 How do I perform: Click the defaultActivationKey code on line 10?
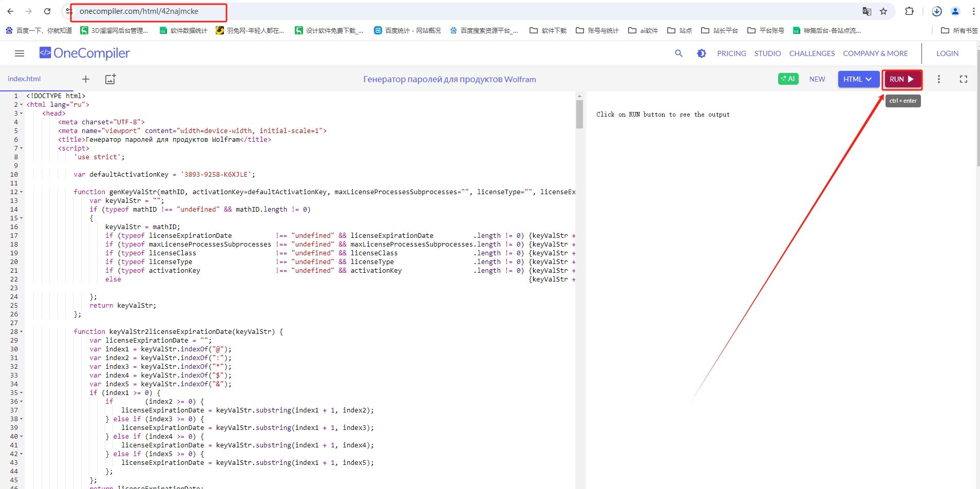tap(164, 175)
